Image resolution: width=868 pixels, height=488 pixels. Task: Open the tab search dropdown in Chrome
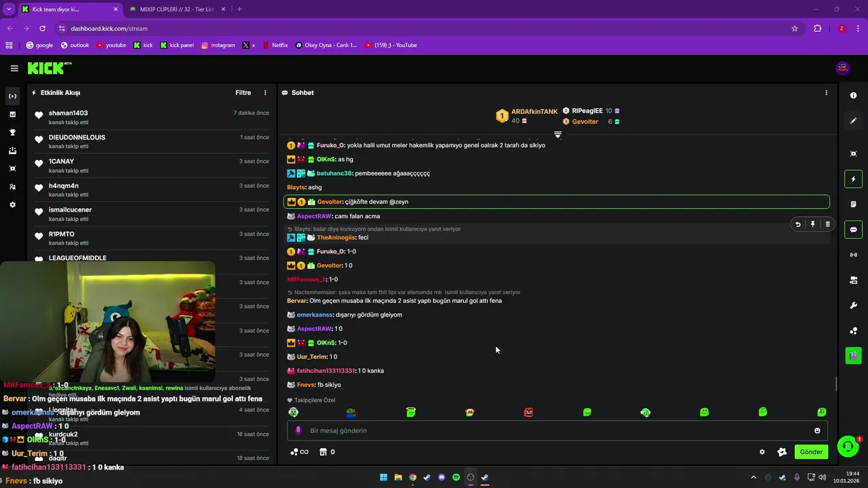[9, 9]
